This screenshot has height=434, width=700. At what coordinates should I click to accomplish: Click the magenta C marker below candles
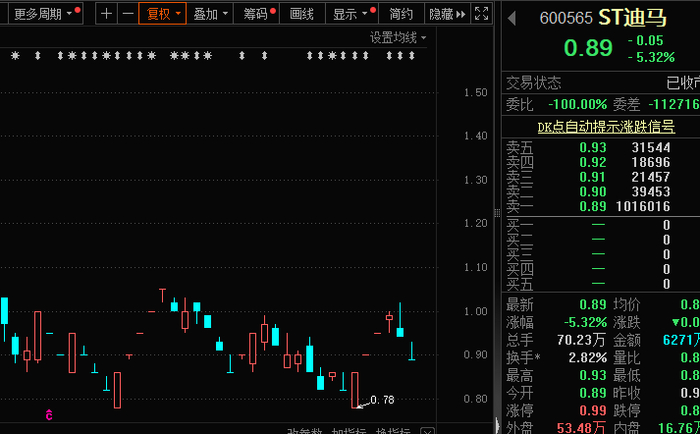(49, 415)
